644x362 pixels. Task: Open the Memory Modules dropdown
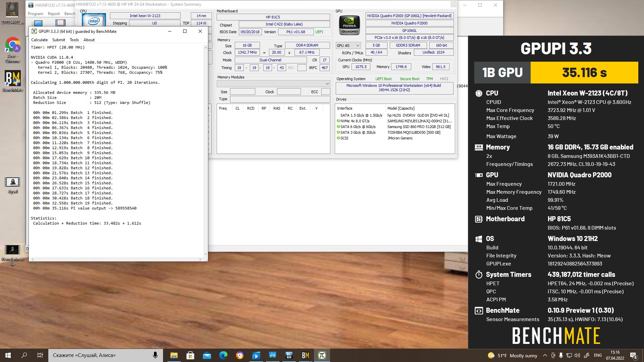tap(273, 83)
